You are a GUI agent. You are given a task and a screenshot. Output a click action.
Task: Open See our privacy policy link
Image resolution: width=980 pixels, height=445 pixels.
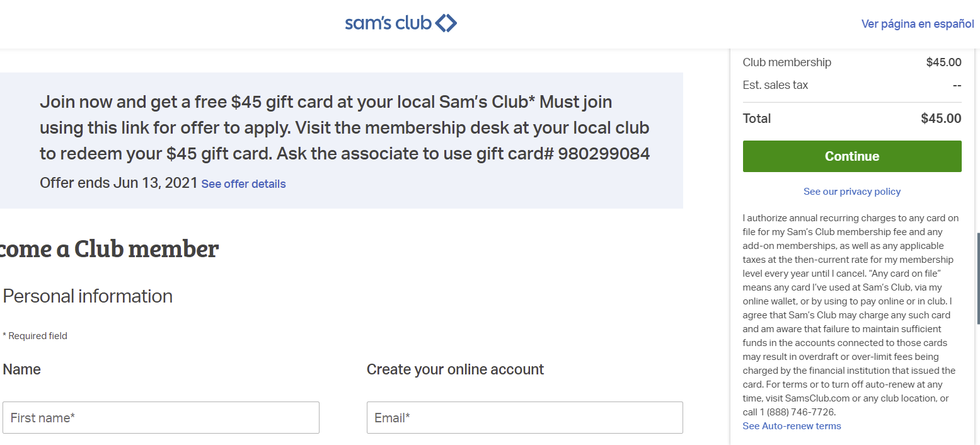(852, 192)
